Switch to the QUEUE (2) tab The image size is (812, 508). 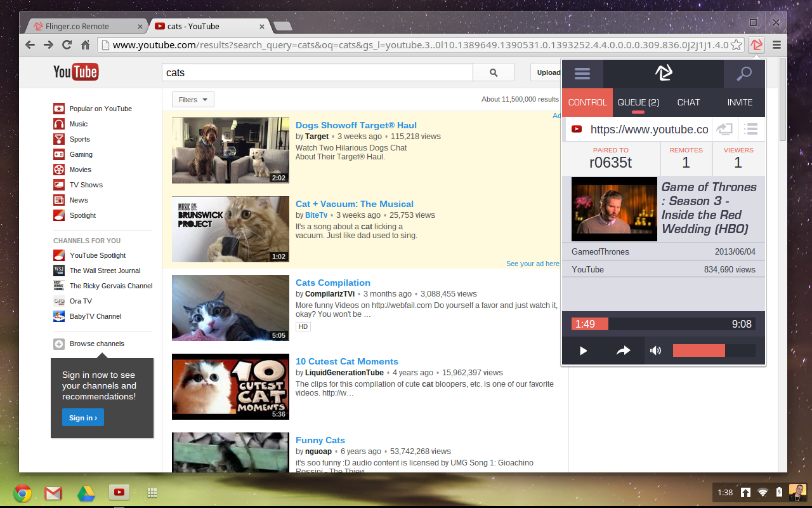click(638, 102)
